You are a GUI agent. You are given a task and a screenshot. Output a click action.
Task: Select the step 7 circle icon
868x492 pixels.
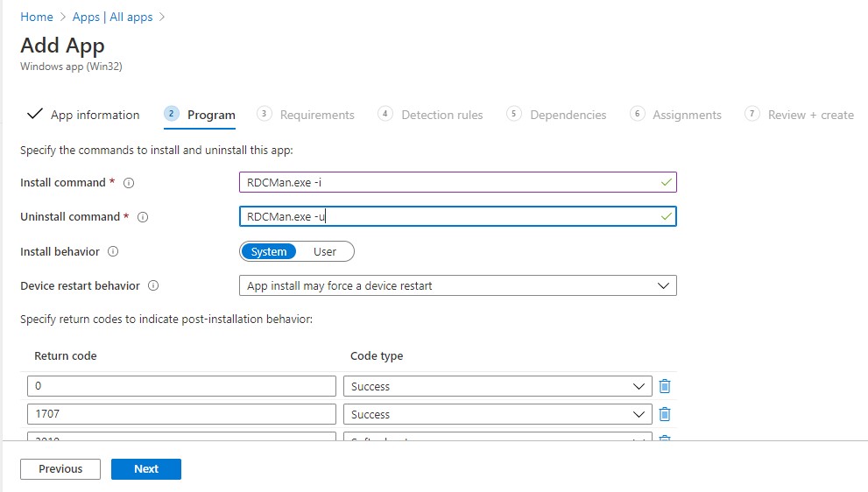(752, 114)
